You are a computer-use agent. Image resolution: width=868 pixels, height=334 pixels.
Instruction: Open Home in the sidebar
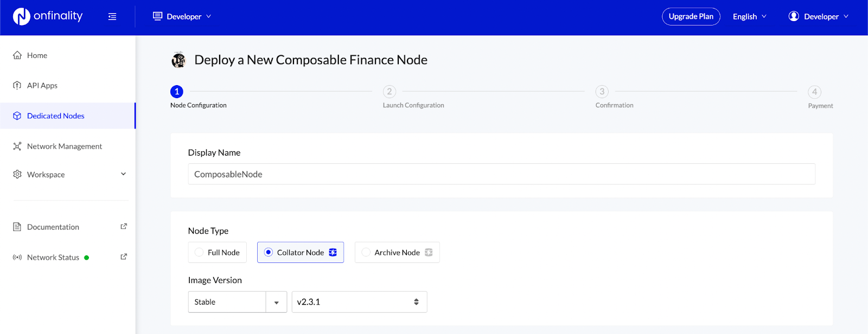[68, 55]
